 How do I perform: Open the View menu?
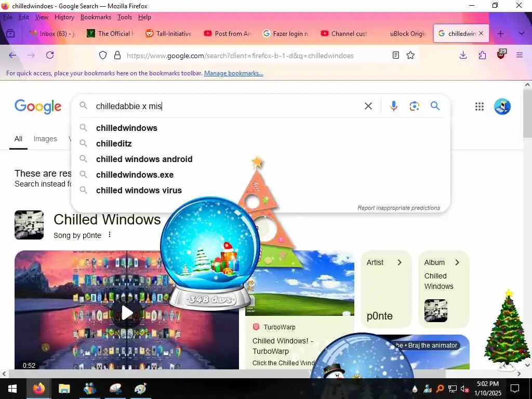[42, 17]
